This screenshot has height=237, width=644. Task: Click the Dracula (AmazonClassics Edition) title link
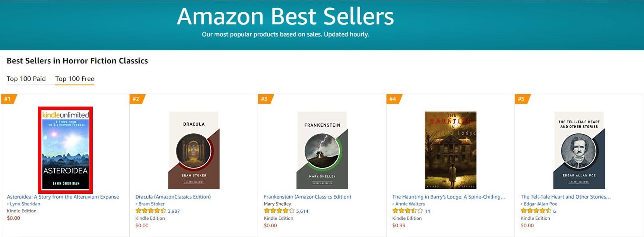click(173, 197)
